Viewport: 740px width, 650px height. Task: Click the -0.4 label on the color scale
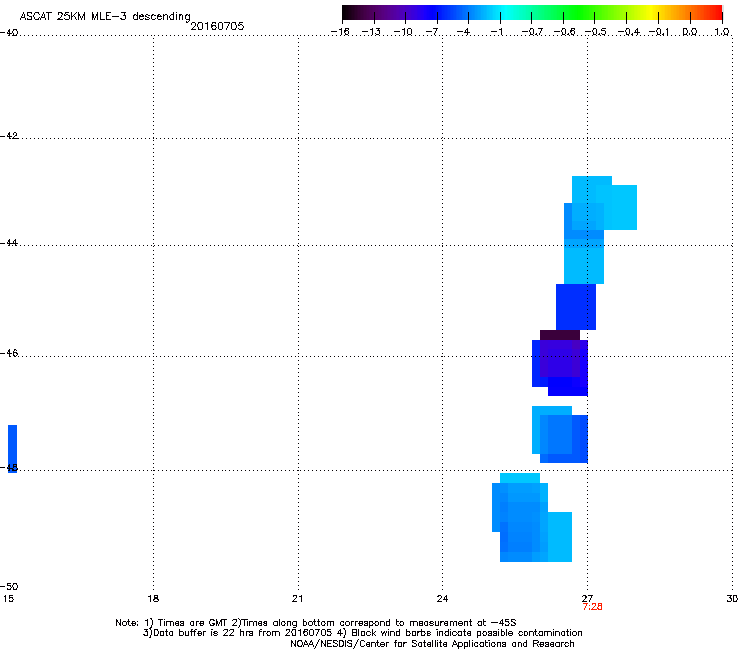click(x=628, y=32)
